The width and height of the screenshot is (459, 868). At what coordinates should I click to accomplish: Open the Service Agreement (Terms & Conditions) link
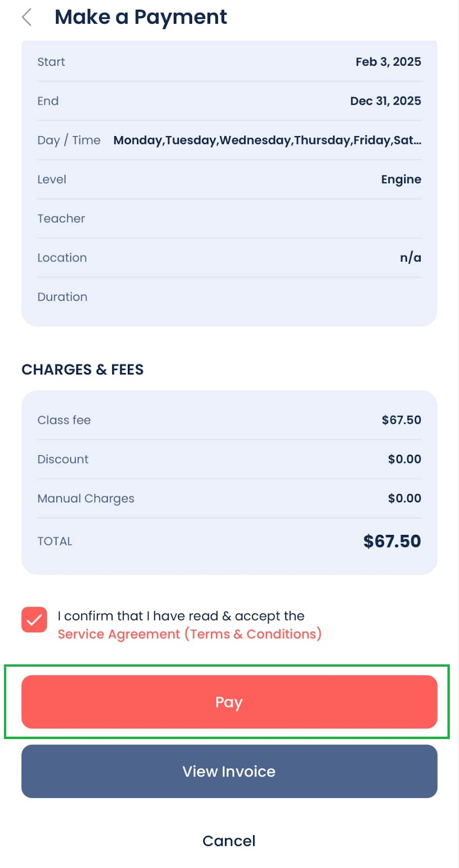coord(189,634)
